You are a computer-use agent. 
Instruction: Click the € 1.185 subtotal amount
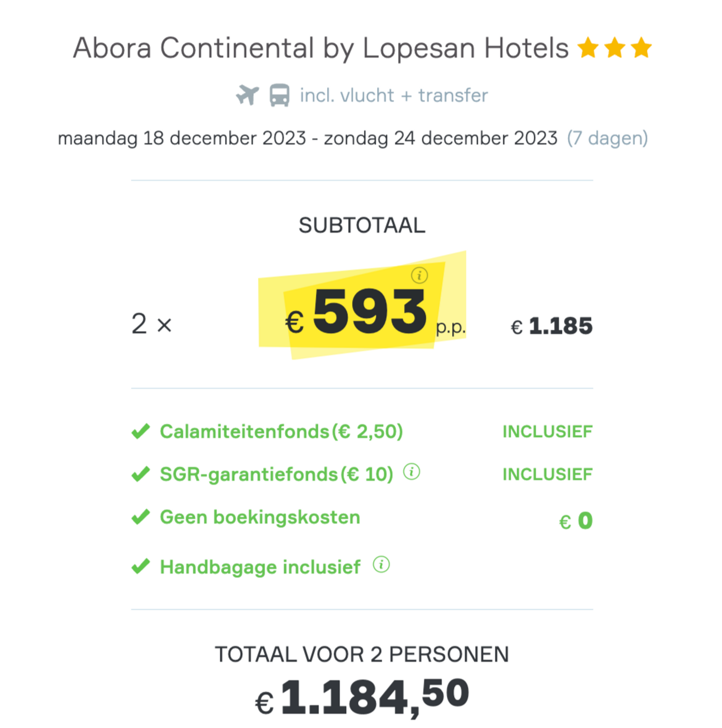coord(551,326)
